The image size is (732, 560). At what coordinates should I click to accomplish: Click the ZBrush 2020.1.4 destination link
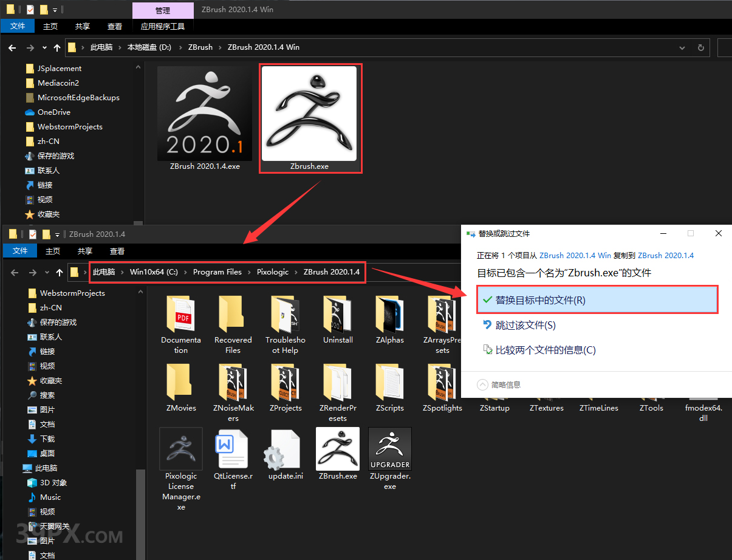coord(666,255)
